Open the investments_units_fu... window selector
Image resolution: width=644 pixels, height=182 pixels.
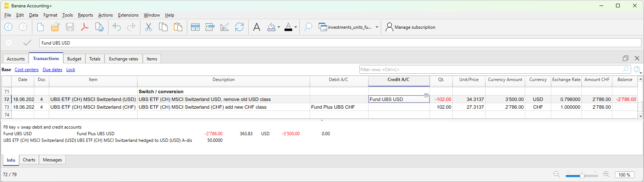(x=348, y=27)
